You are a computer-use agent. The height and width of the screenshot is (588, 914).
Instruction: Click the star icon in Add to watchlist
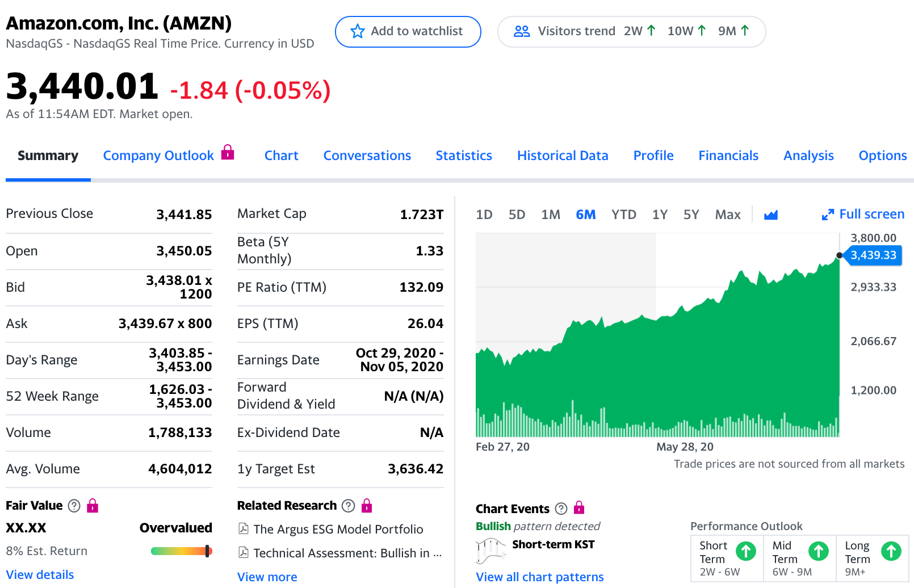[357, 31]
